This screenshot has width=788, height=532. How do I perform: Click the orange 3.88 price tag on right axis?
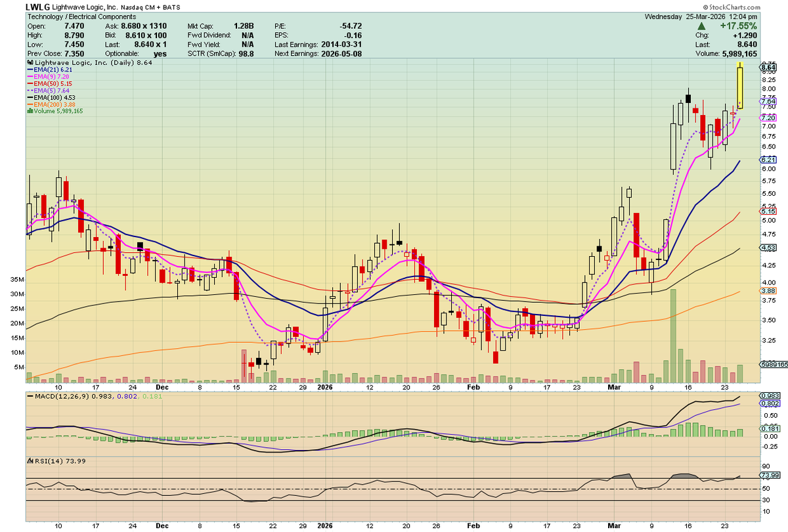[x=769, y=291]
